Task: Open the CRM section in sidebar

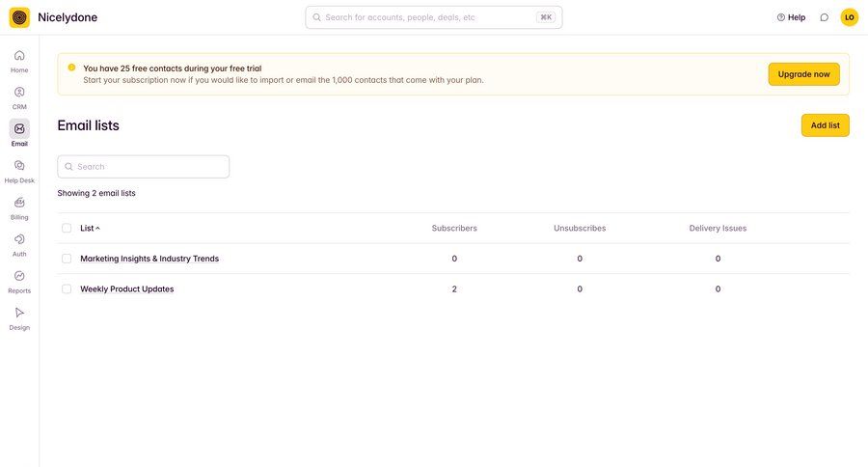Action: point(19,98)
